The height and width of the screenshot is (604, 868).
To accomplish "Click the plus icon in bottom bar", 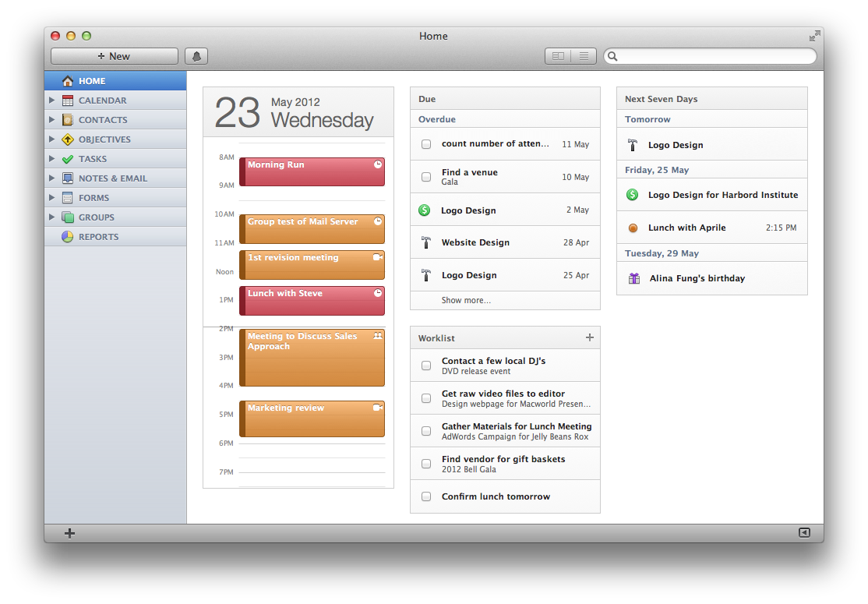I will 69,533.
